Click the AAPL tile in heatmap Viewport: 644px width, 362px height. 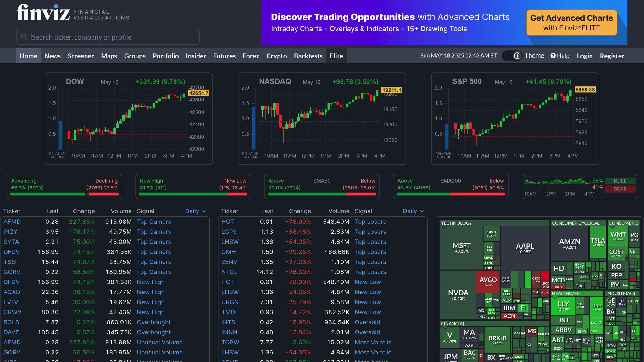coord(525,248)
